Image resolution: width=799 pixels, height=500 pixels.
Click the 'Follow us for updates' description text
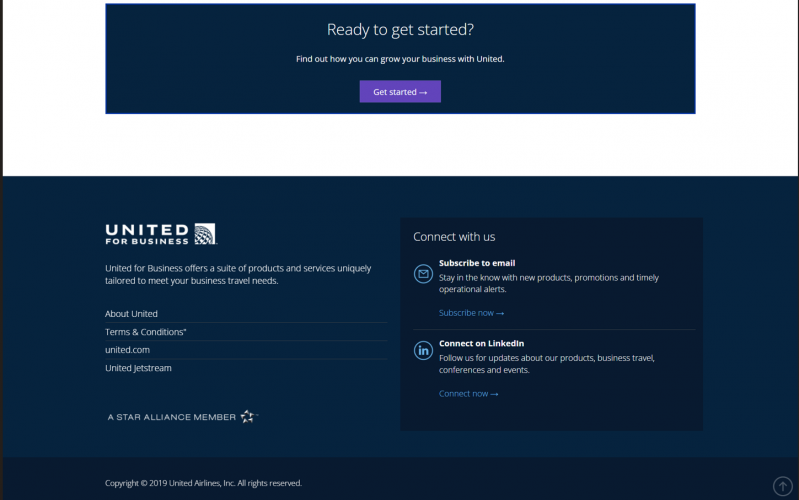[547, 364]
